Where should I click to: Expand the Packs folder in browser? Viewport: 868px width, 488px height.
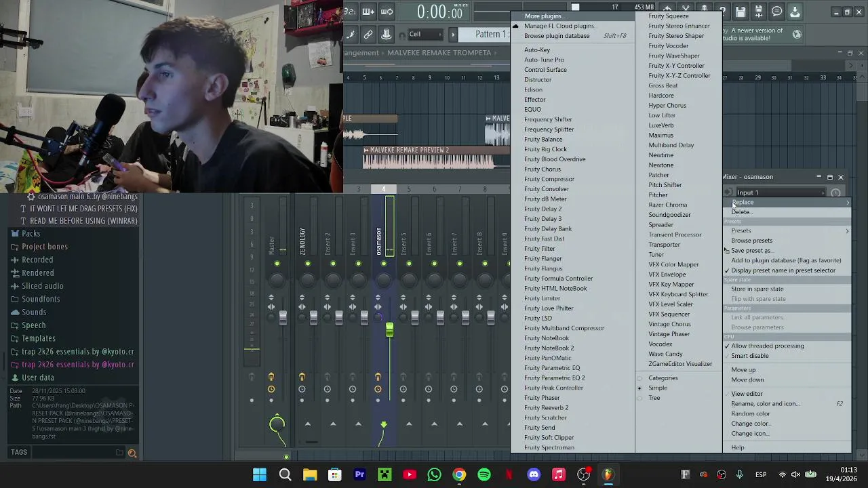point(31,234)
